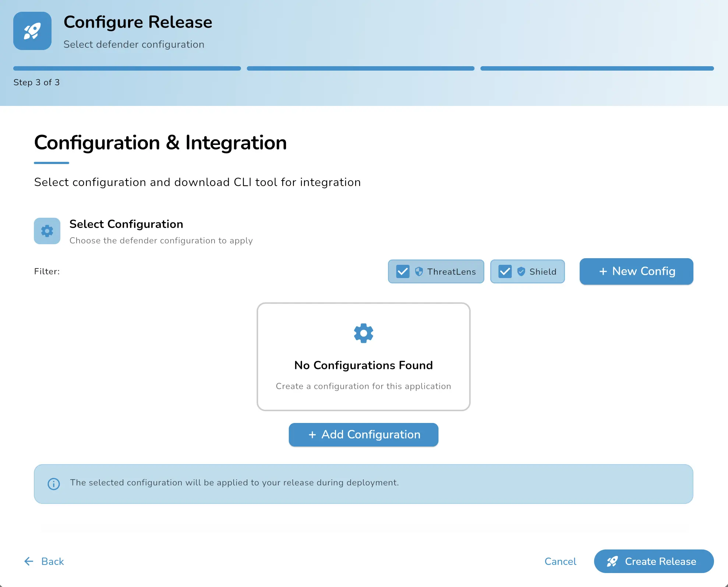Image resolution: width=728 pixels, height=587 pixels.
Task: Click the deployment notice message text
Action: pos(234,483)
